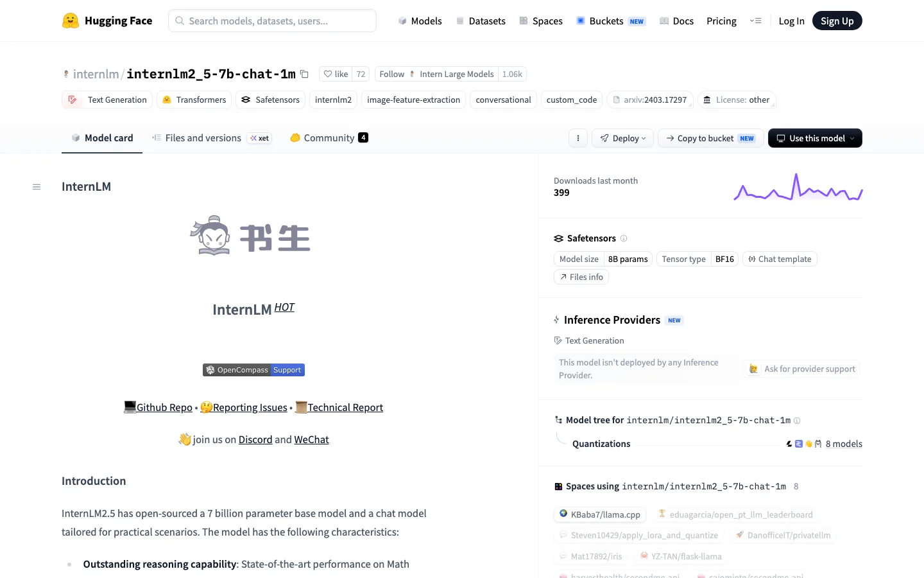The image size is (924, 578).
Task: Click the Inference Providers Text Generation label
Action: point(589,340)
